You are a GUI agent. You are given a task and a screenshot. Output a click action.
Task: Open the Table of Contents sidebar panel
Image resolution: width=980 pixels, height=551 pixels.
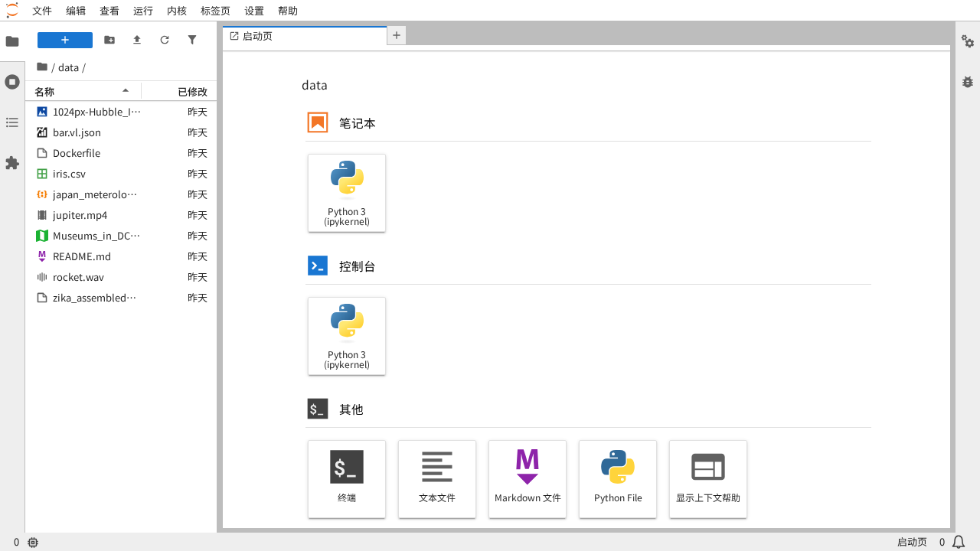[12, 122]
